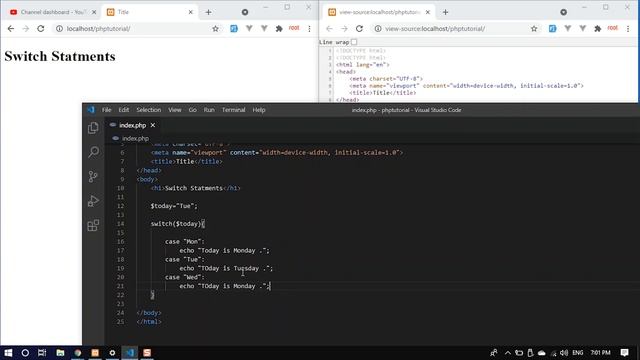
Task: Switch to Channel dashboard YouTube tab
Action: pos(52,12)
